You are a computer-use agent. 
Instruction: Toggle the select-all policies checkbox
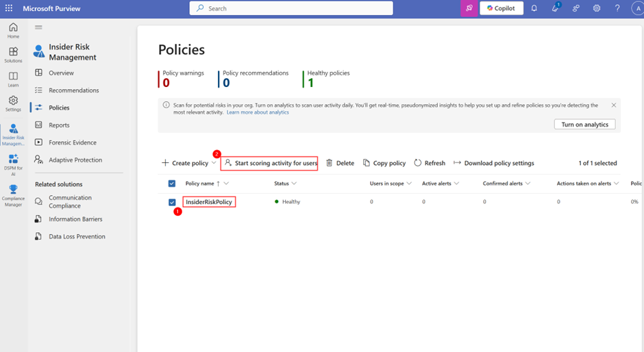[x=172, y=184]
